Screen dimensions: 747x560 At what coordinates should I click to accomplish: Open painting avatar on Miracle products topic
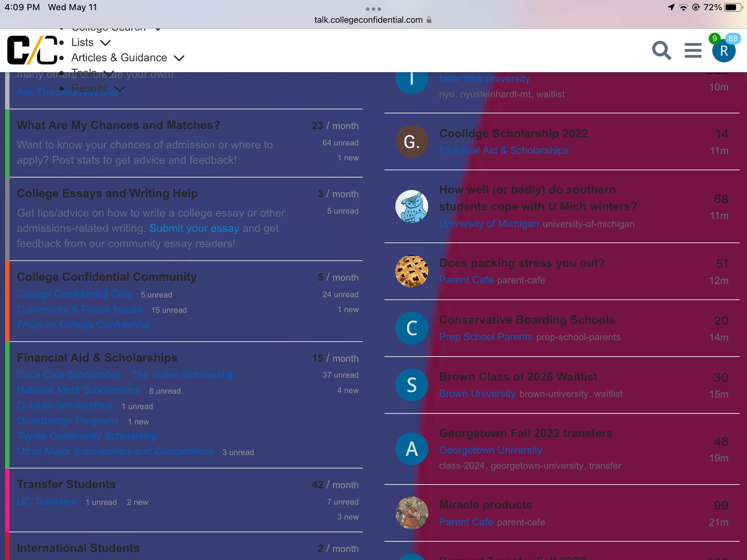click(x=412, y=513)
